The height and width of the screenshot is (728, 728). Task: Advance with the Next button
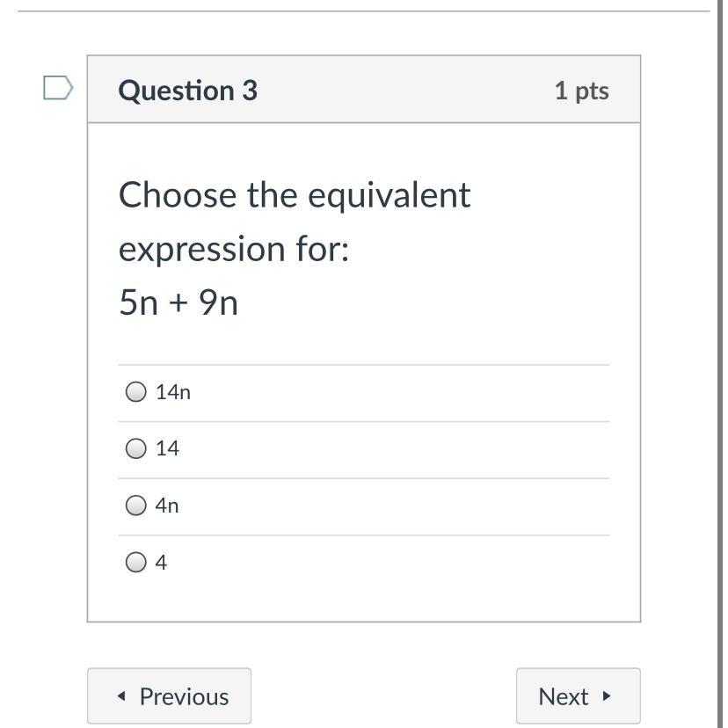578,696
